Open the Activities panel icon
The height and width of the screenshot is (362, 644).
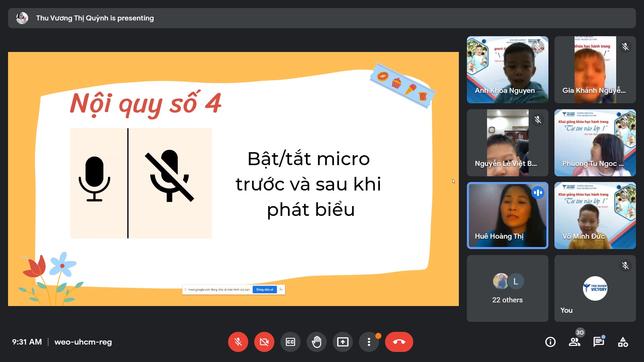coord(623,342)
